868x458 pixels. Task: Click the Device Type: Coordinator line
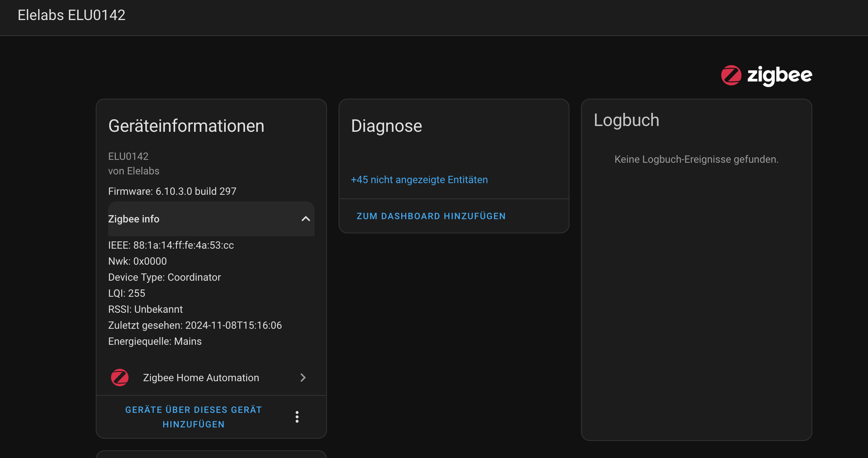pos(164,277)
